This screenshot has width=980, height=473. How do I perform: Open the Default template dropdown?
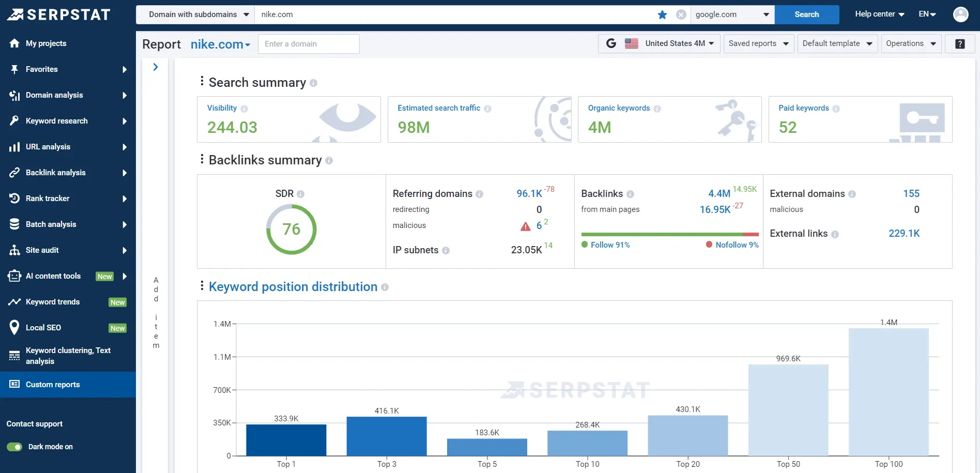click(837, 43)
